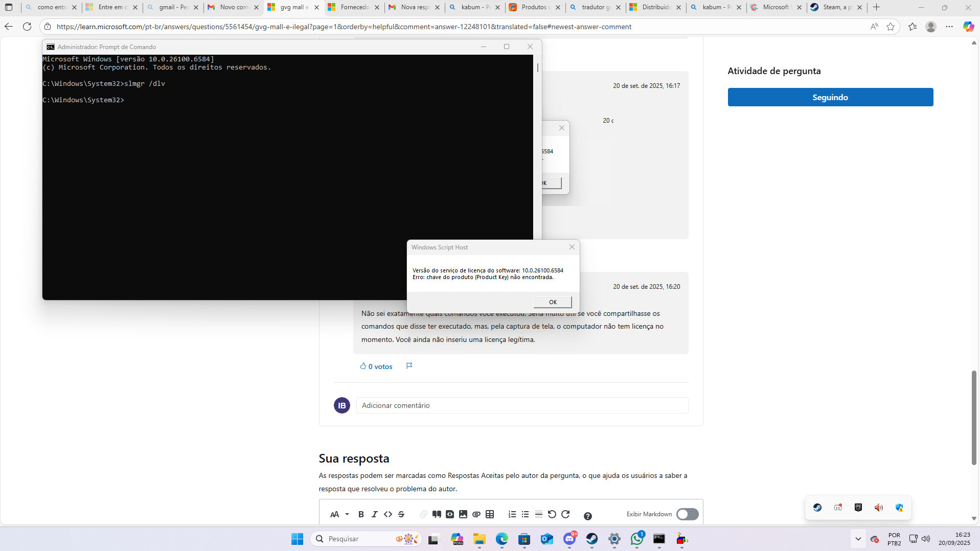Insert a blockquote in the editor
The image size is (980, 551).
pos(437,514)
